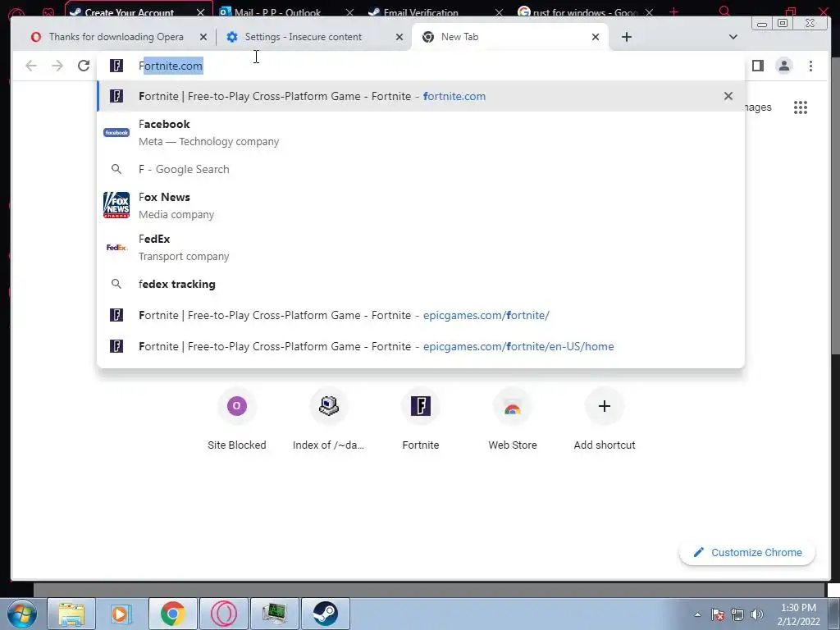840x630 pixels.
Task: Select the 'fedex tracking' search suggestion
Action: pyautogui.click(x=421, y=284)
